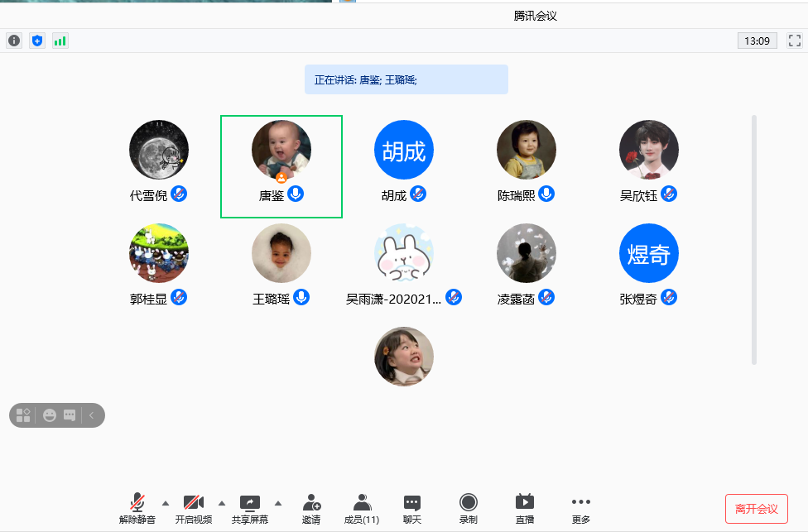The width and height of the screenshot is (808, 532).
Task: Click 郭桂显's muted microphone icon
Action: tap(179, 297)
